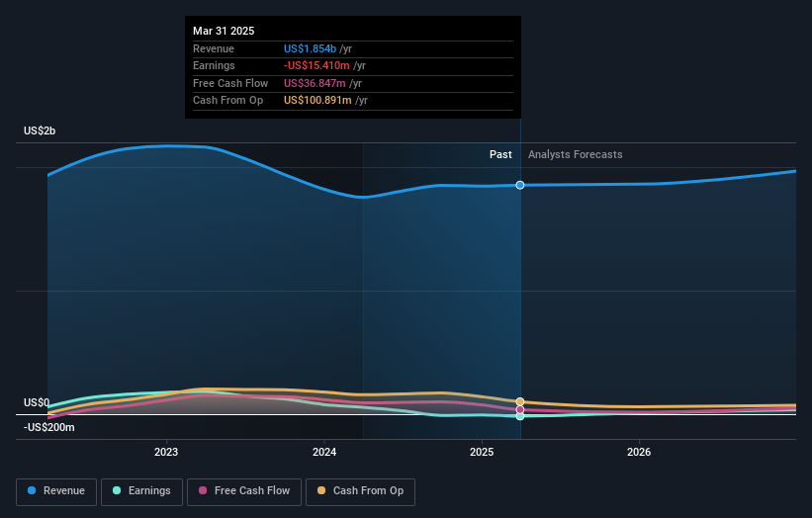Click the US$2b y-axis label
The image size is (812, 518).
[40, 130]
